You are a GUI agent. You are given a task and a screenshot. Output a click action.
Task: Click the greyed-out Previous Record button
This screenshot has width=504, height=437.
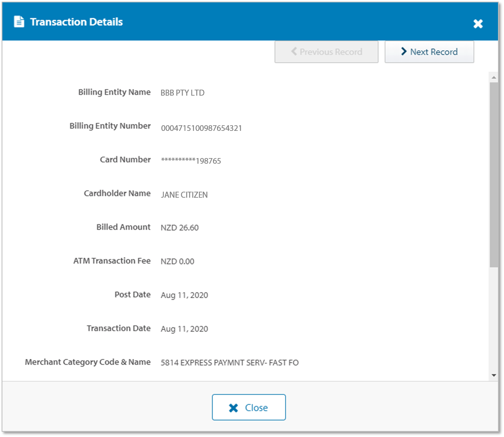coord(326,52)
